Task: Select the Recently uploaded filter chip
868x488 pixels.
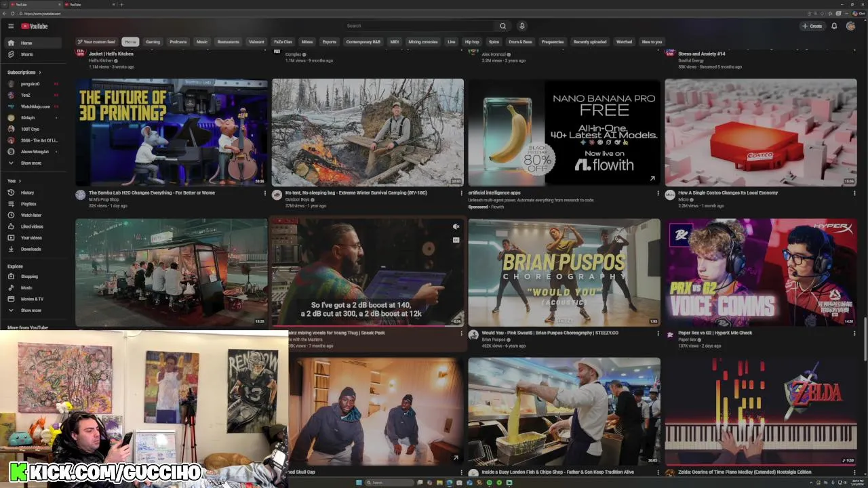Action: (x=590, y=41)
